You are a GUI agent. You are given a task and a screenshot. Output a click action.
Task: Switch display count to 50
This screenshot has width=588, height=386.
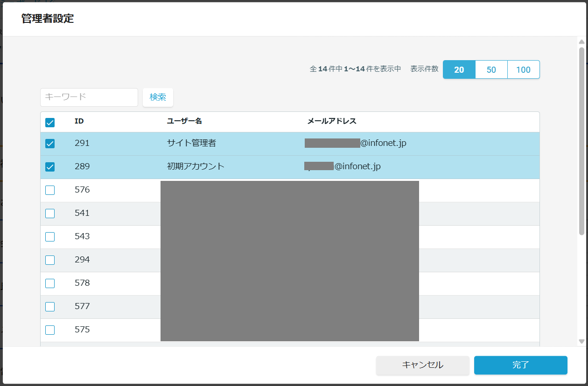[x=491, y=69]
